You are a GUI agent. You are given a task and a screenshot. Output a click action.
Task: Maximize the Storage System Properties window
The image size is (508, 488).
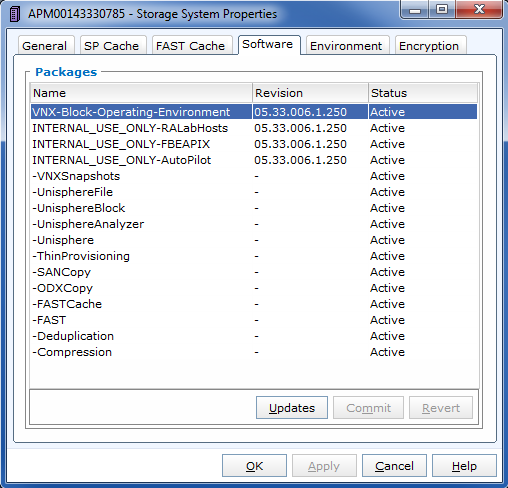tap(442, 10)
